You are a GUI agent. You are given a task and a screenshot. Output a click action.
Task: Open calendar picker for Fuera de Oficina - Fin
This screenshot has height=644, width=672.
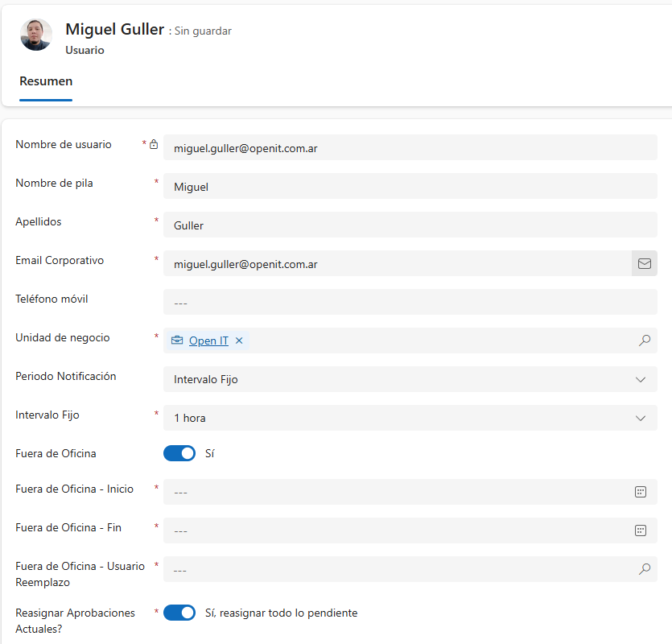click(x=641, y=530)
